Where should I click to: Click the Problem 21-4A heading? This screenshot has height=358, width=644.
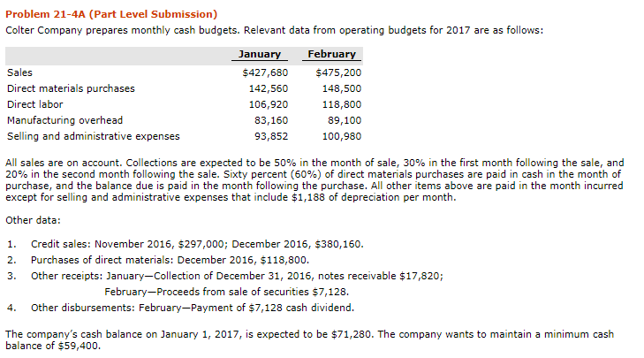(x=111, y=14)
